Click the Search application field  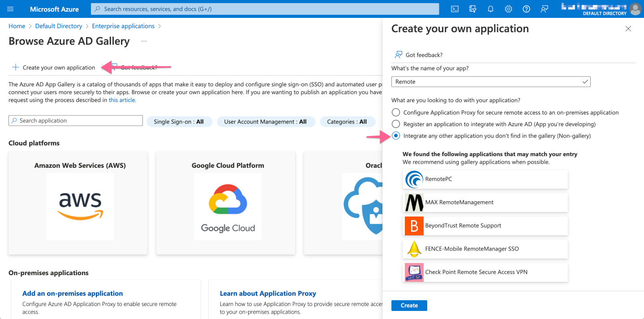(75, 120)
